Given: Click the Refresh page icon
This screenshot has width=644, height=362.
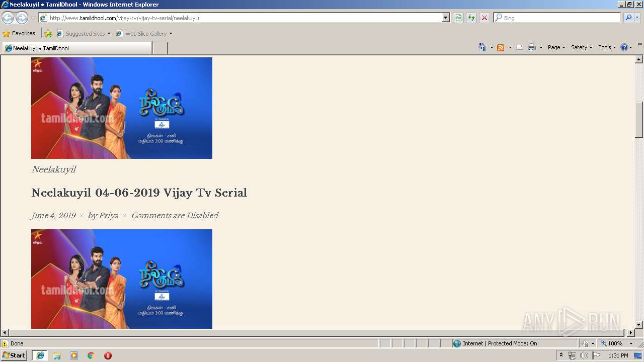Looking at the screenshot, I should (x=471, y=18).
